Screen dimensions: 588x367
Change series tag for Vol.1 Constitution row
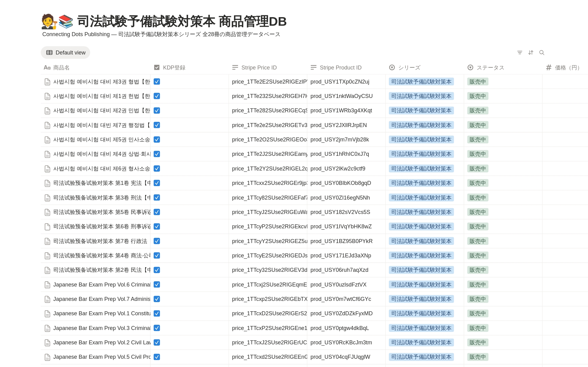(x=421, y=313)
